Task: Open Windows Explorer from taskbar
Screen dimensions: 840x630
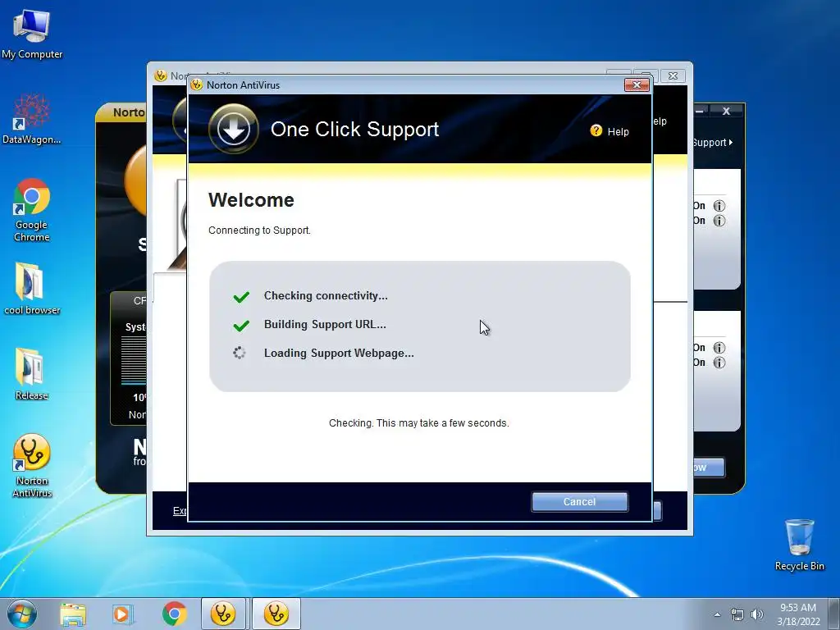Action: (x=73, y=614)
